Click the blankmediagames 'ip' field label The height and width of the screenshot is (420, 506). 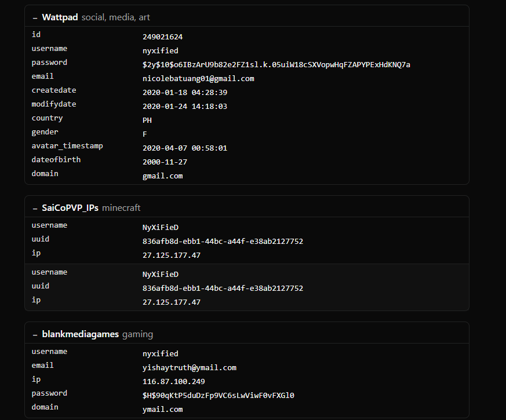[x=36, y=379]
